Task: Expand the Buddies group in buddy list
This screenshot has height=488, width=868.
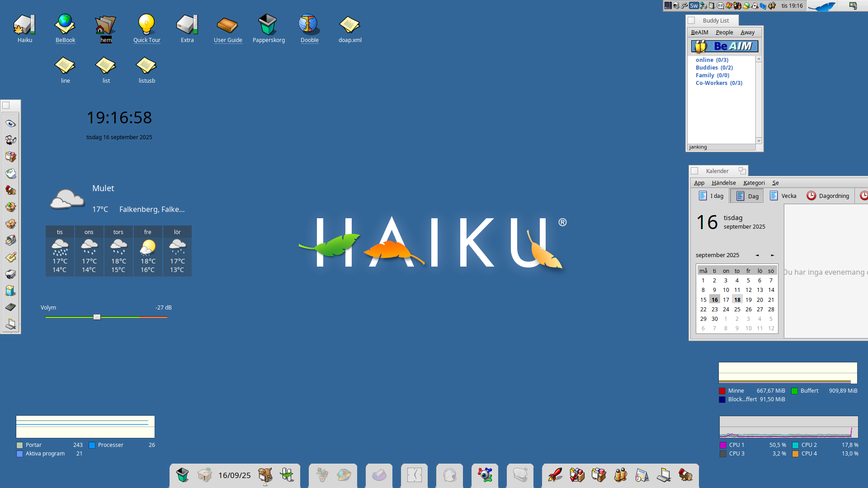Action: click(714, 68)
